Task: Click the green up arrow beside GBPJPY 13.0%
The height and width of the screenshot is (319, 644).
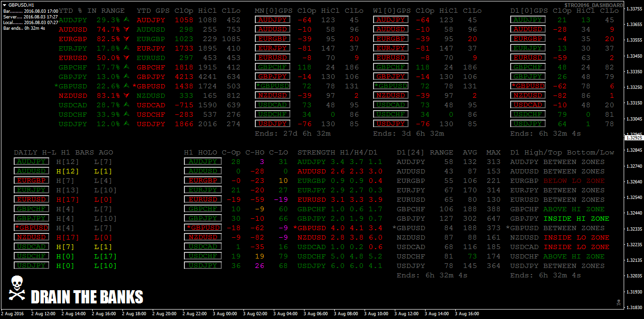Action: (x=126, y=76)
